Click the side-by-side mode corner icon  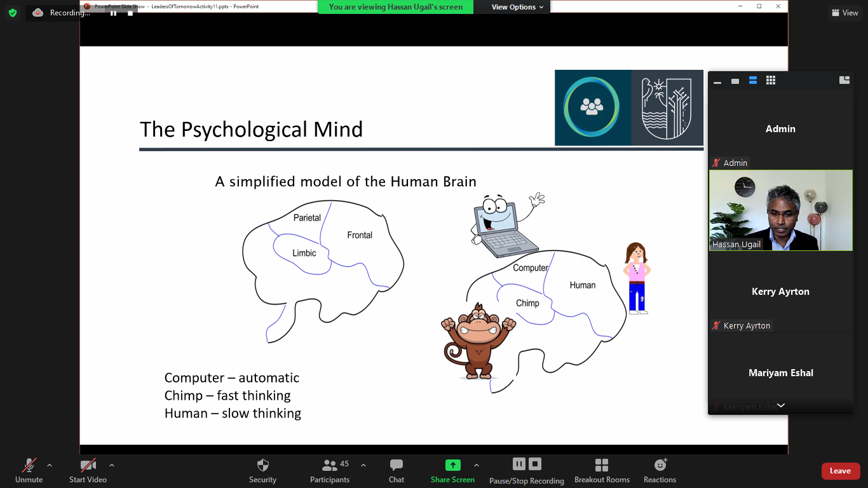pos(844,80)
